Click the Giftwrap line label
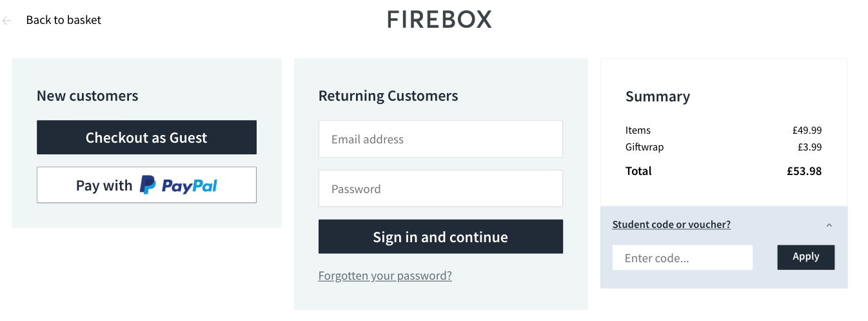Screen dimensions: 868x321 (644, 147)
